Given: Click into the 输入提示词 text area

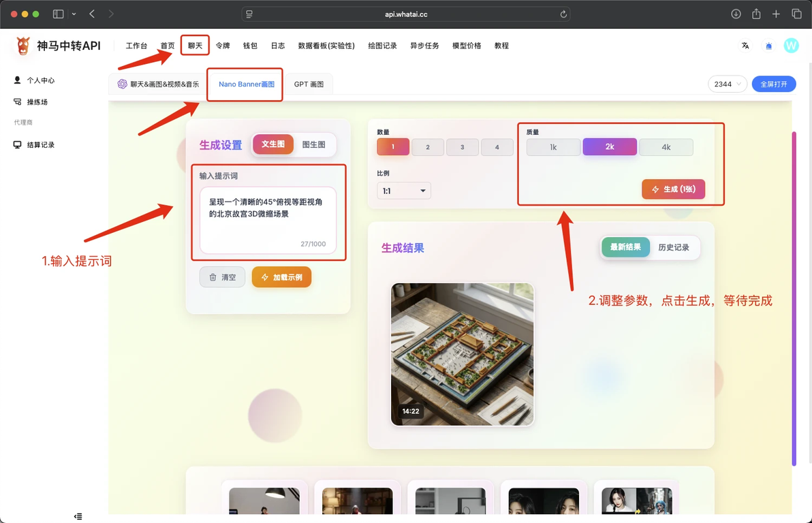Looking at the screenshot, I should coord(268,220).
